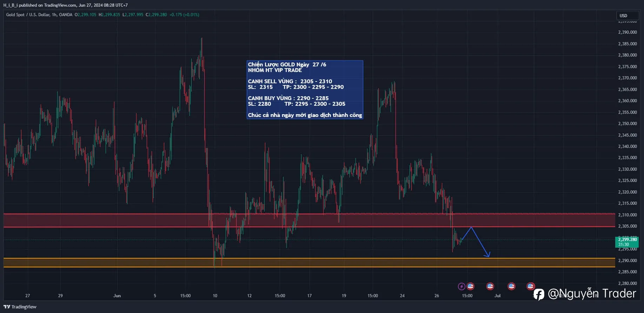Click the NHÓM HT VIP TRADE line
Image resolution: width=644 pixels, height=313 pixels.
coord(275,70)
